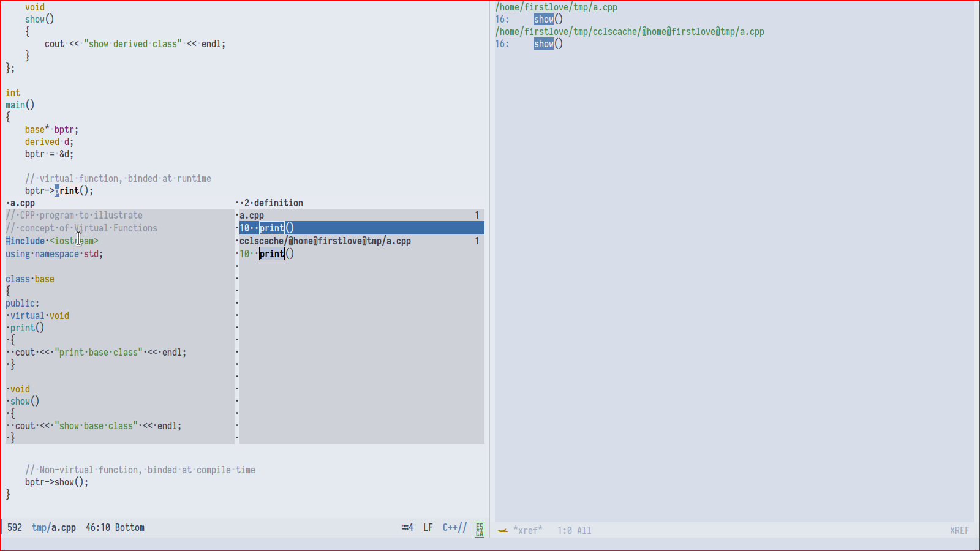Click the 2 definition header above the peek list
Image resolution: width=980 pixels, height=551 pixels.
point(272,203)
